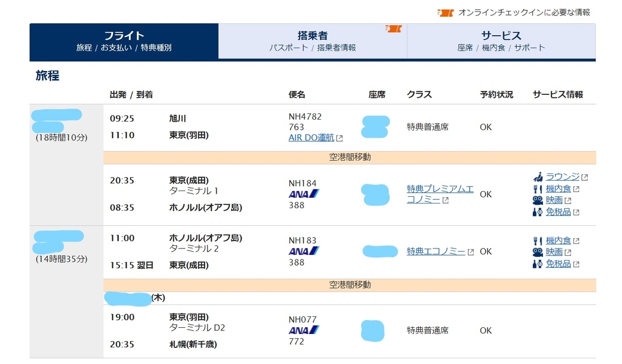Click ターミナル D2 text
The image size is (622, 364).
click(x=197, y=328)
